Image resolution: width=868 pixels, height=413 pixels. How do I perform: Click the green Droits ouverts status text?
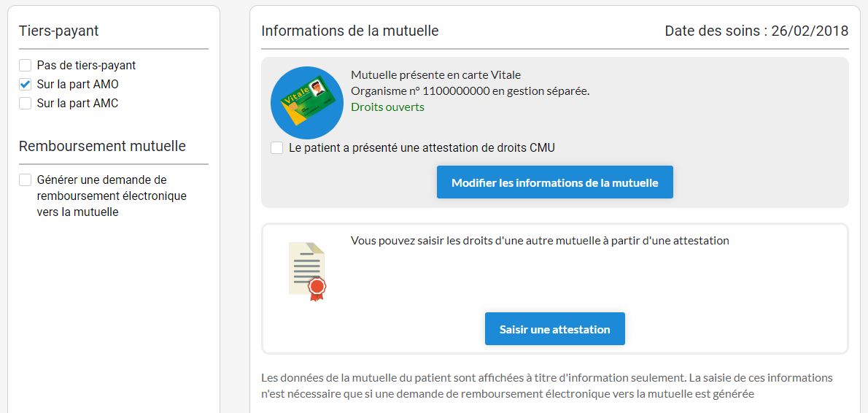(387, 107)
